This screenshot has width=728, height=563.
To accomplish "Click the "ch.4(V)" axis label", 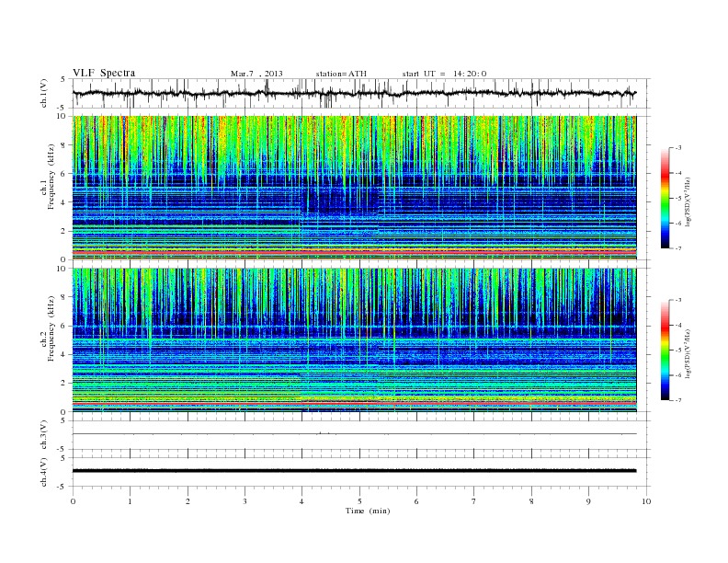I will (43, 472).
